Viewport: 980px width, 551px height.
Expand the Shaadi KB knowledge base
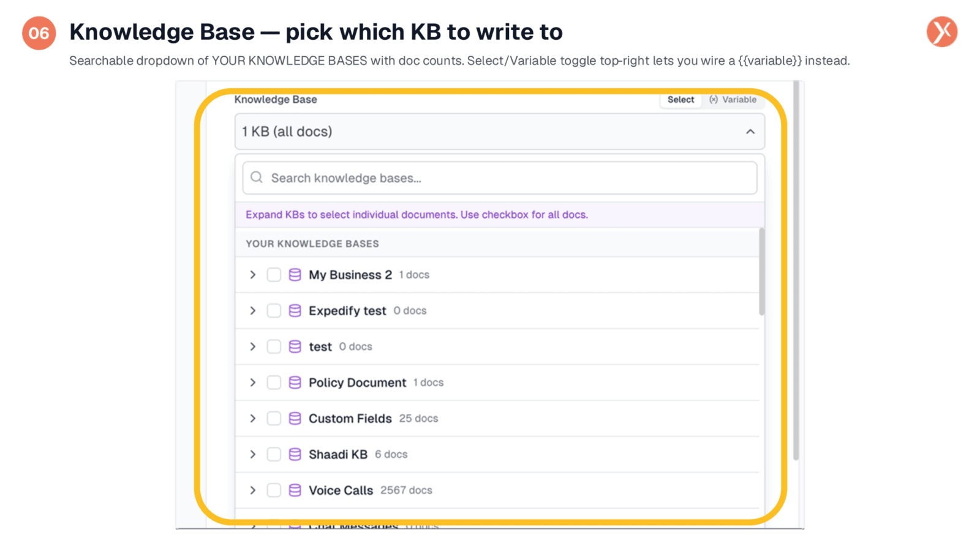(252, 454)
